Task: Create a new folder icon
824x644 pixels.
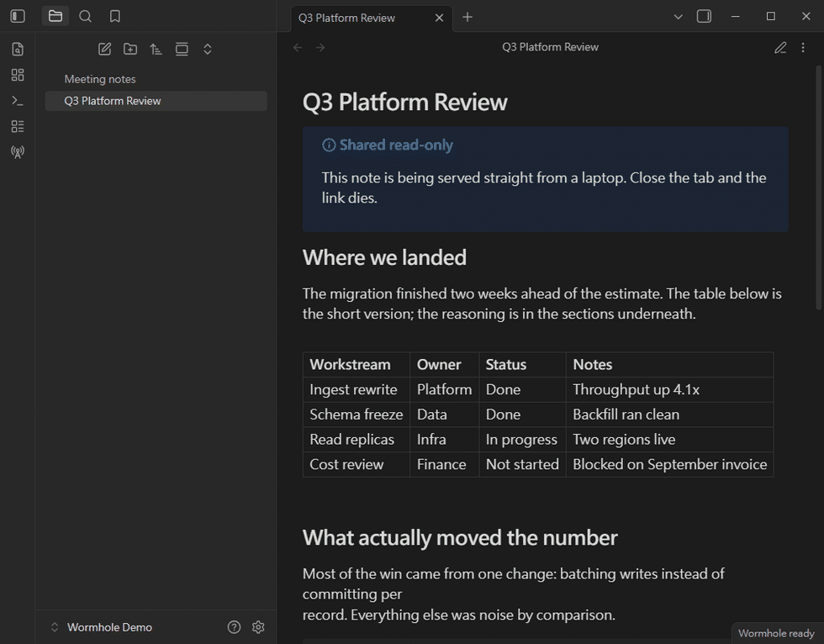Action: tap(130, 50)
